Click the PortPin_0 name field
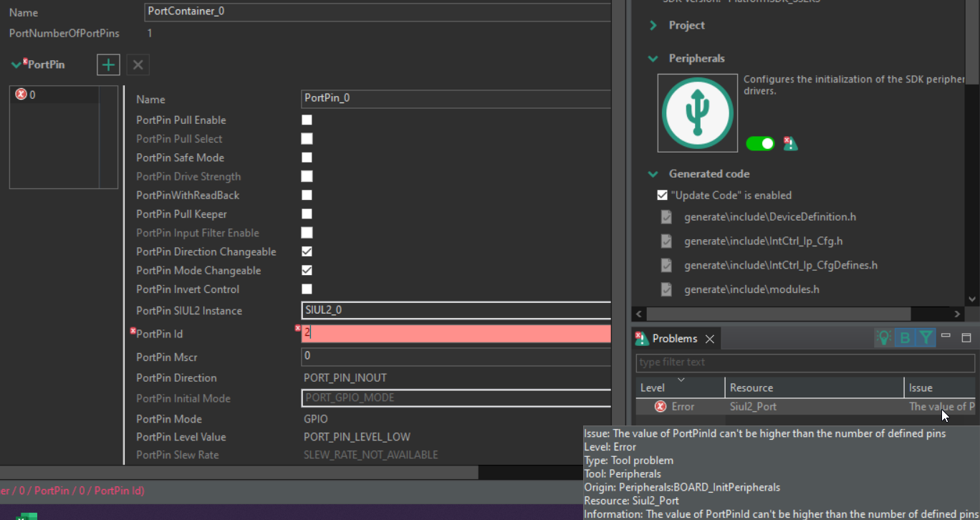 coord(456,99)
